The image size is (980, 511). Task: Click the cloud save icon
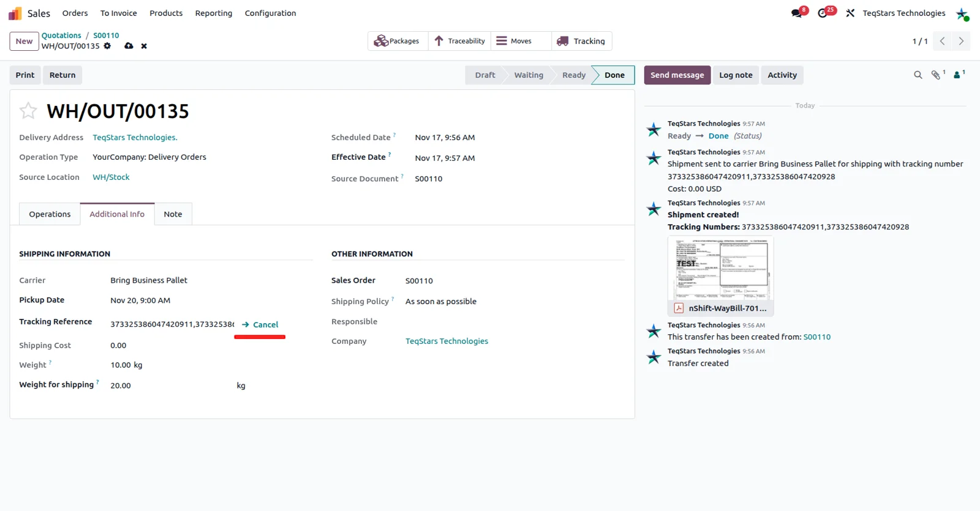click(129, 46)
